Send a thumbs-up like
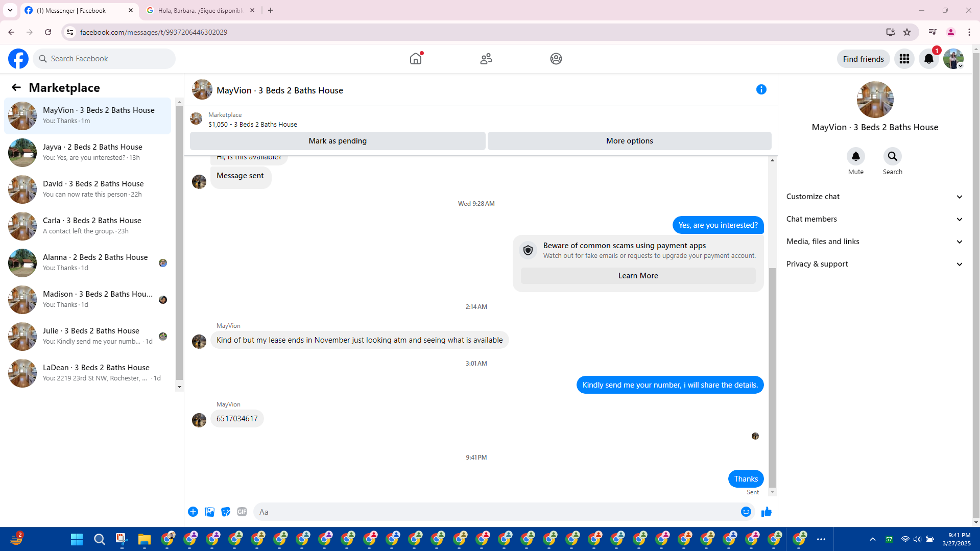The image size is (980, 551). tap(767, 512)
